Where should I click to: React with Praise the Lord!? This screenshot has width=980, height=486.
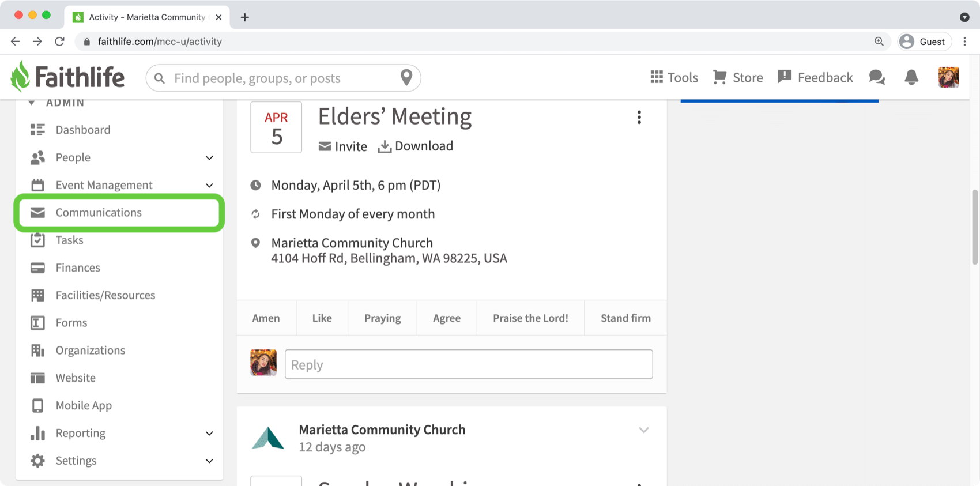click(x=530, y=318)
